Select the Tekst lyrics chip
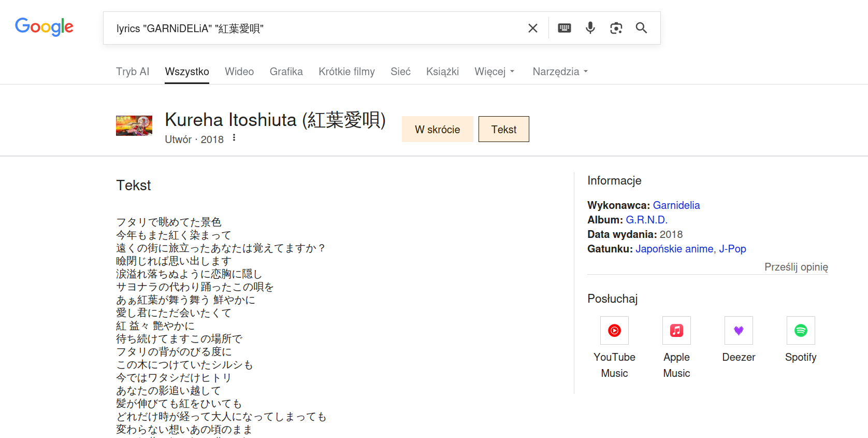The image size is (868, 438). [x=503, y=130]
